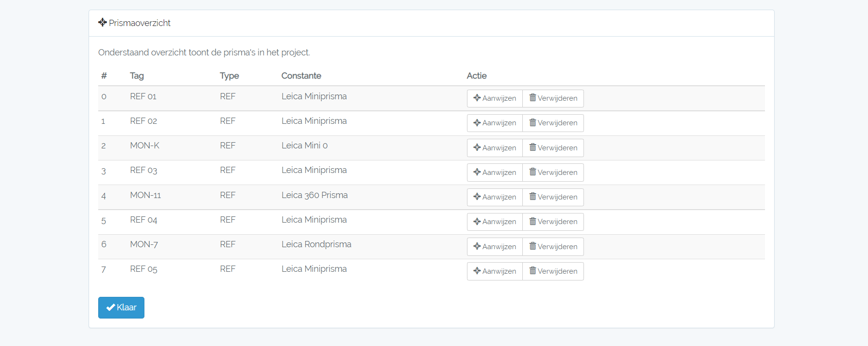
Task: Click Aanwijzen for REF 02
Action: [x=495, y=123]
